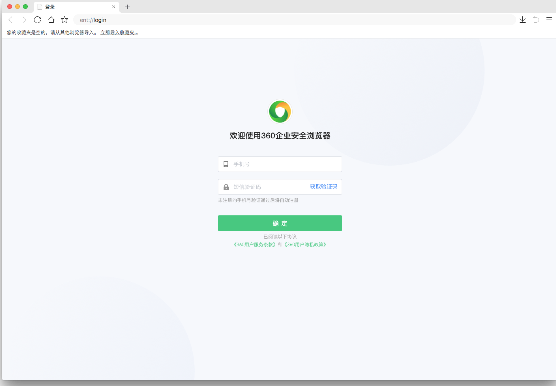Open the user privacy policy link
556x386 pixels.
[x=305, y=245]
